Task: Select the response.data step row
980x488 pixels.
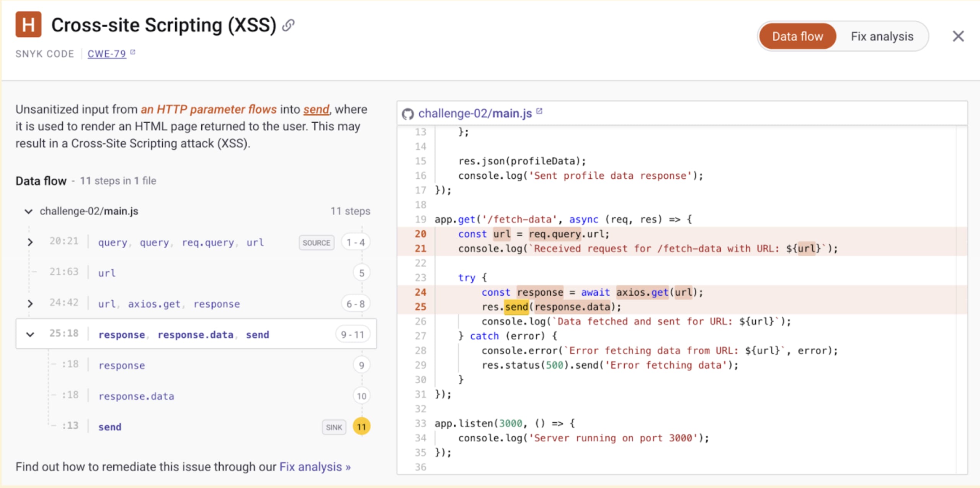Action: 196,396
